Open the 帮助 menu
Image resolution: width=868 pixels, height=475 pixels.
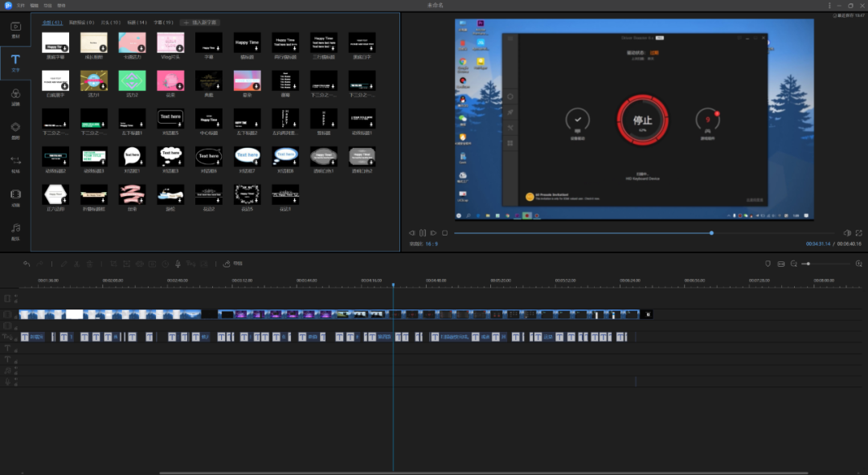[x=61, y=5]
